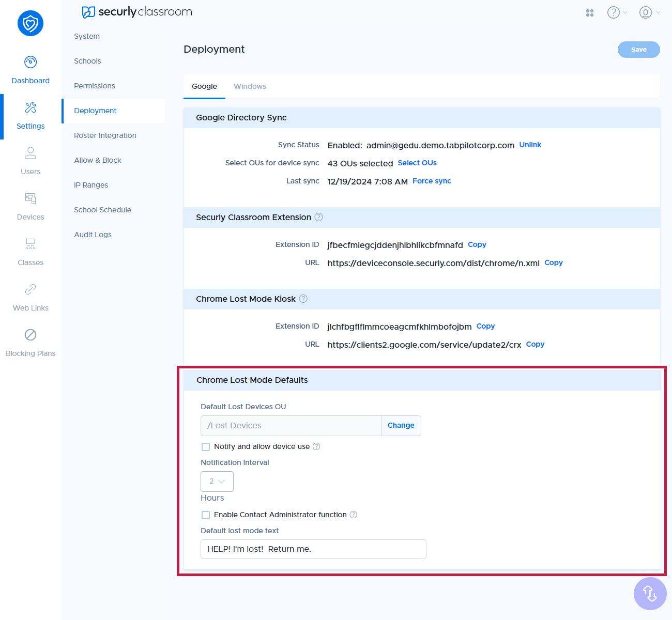Switch to the Windows tab
Image resolution: width=672 pixels, height=620 pixels.
click(250, 86)
